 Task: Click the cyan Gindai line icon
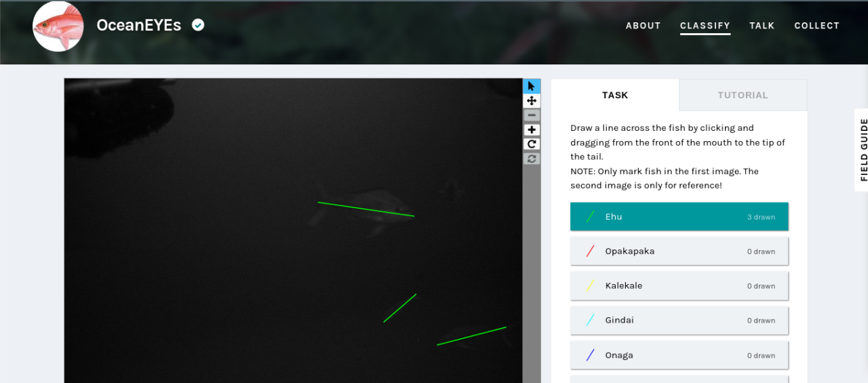(x=590, y=321)
